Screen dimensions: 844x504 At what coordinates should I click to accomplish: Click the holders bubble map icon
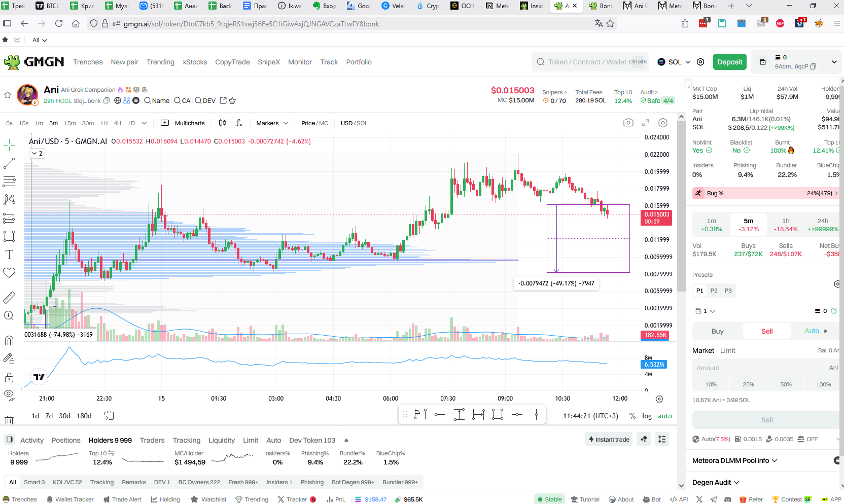click(644, 439)
